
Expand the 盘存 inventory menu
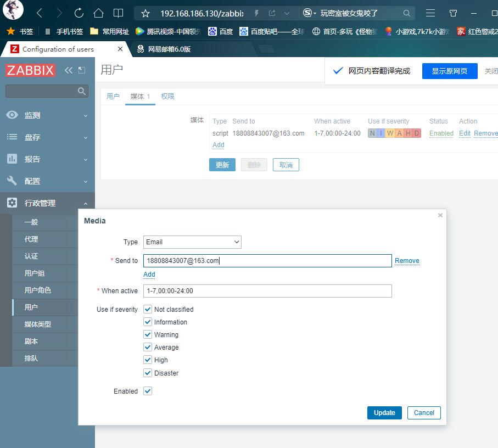coord(47,137)
